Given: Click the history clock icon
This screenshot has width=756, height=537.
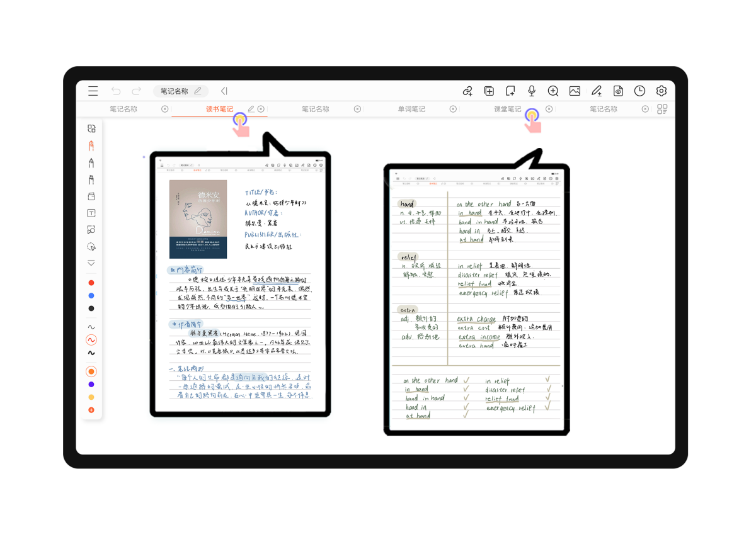Looking at the screenshot, I should click(x=639, y=91).
